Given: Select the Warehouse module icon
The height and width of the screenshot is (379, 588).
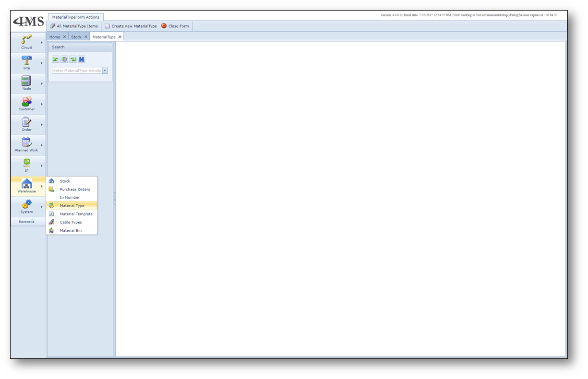Looking at the screenshot, I should pyautogui.click(x=27, y=184).
